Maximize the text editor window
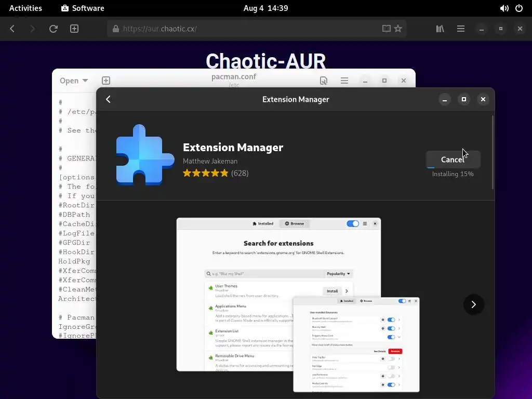This screenshot has width=532, height=399. (384, 81)
